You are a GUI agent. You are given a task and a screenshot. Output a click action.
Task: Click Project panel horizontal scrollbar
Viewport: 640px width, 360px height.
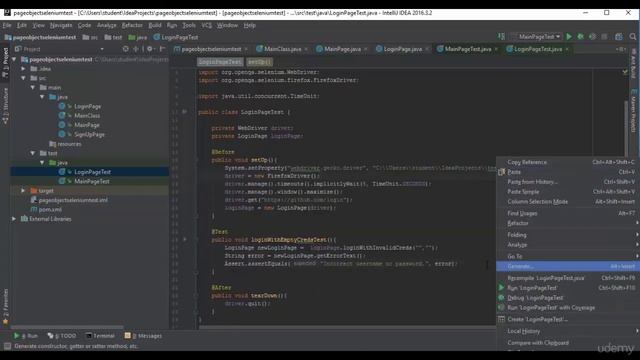pos(67,327)
